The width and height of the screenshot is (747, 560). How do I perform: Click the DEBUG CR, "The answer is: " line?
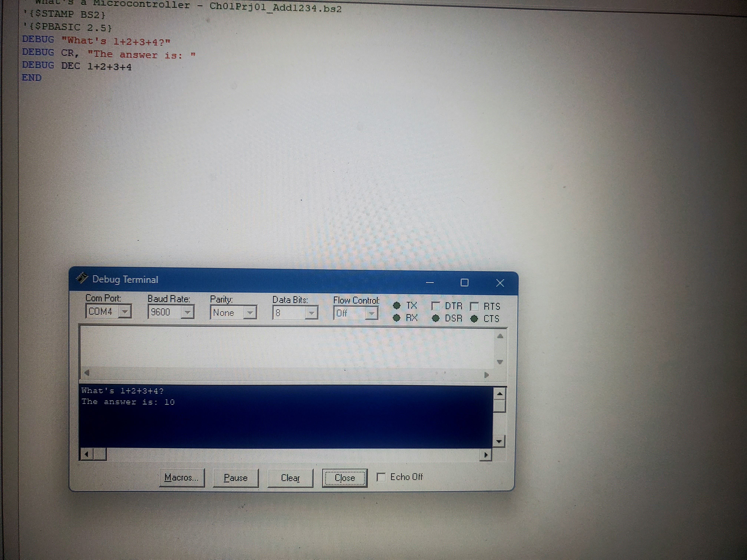(109, 54)
